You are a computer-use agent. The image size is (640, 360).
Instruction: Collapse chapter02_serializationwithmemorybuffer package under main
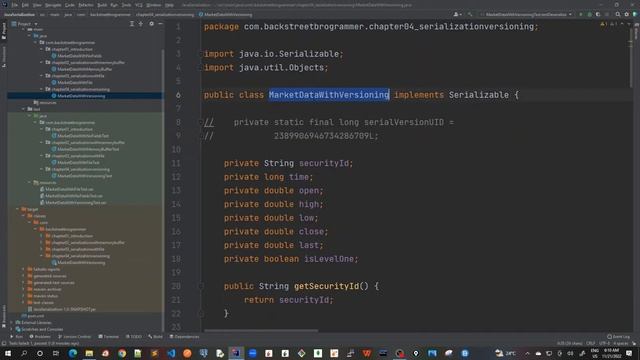[x=42, y=62]
